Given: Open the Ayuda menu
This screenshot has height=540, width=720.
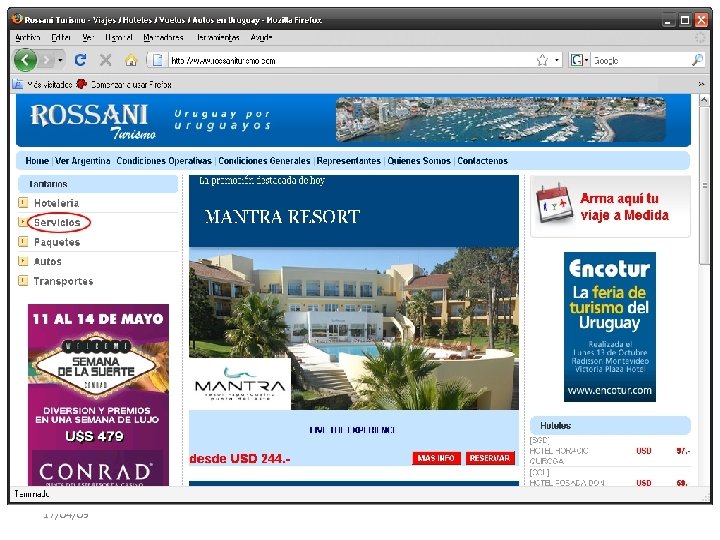Looking at the screenshot, I should tap(261, 37).
